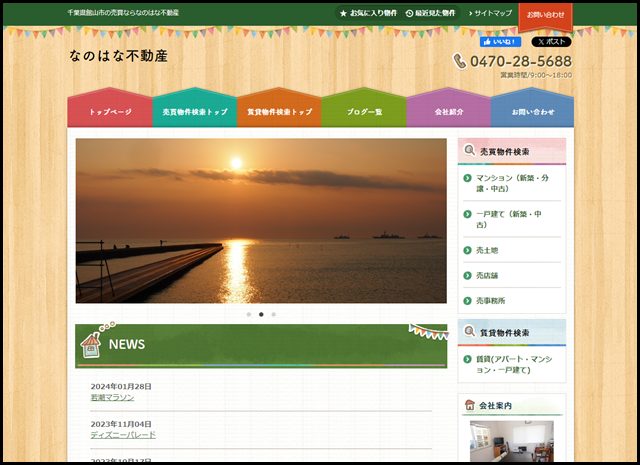Image resolution: width=640 pixels, height=465 pixels.
Task: Open the 賃貸物件検索トップ tab
Action: point(279,108)
